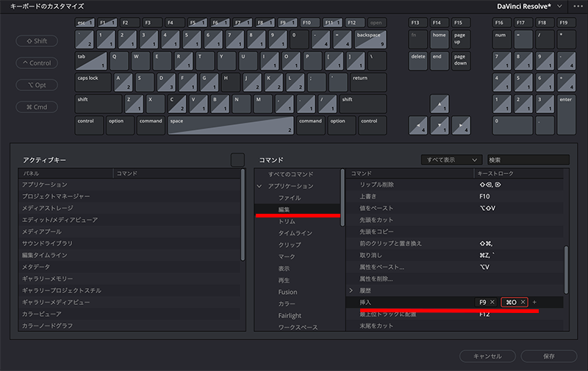Select the 取り消し command row
Viewport: 588px width, 371px height.
point(455,255)
